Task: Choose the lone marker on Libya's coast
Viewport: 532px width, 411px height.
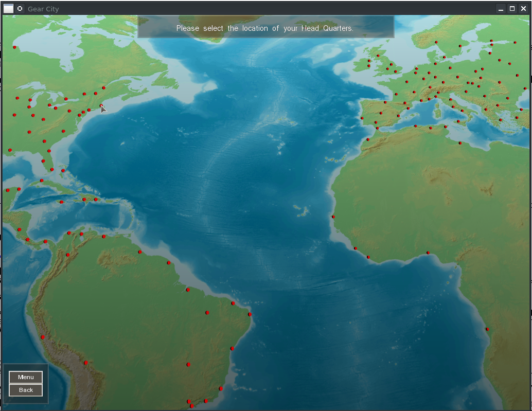Action: (x=460, y=143)
